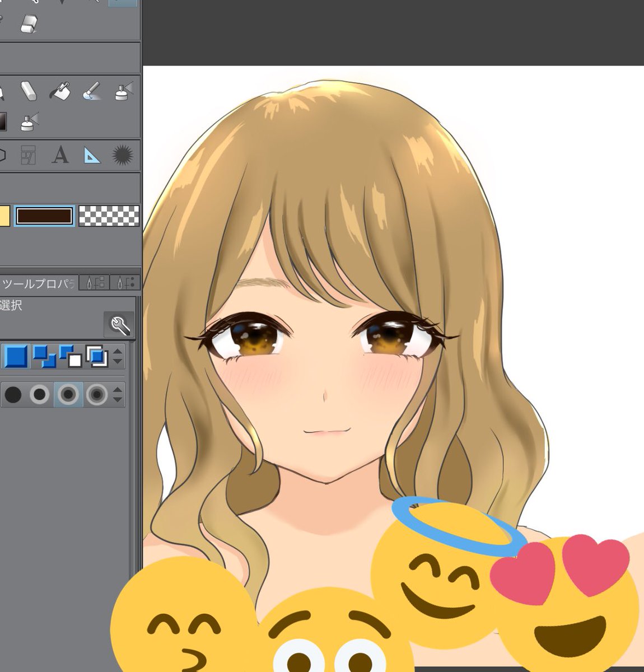The width and height of the screenshot is (644, 672).
Task: Open the pen tab icon showing round dots
Action: [x=125, y=283]
